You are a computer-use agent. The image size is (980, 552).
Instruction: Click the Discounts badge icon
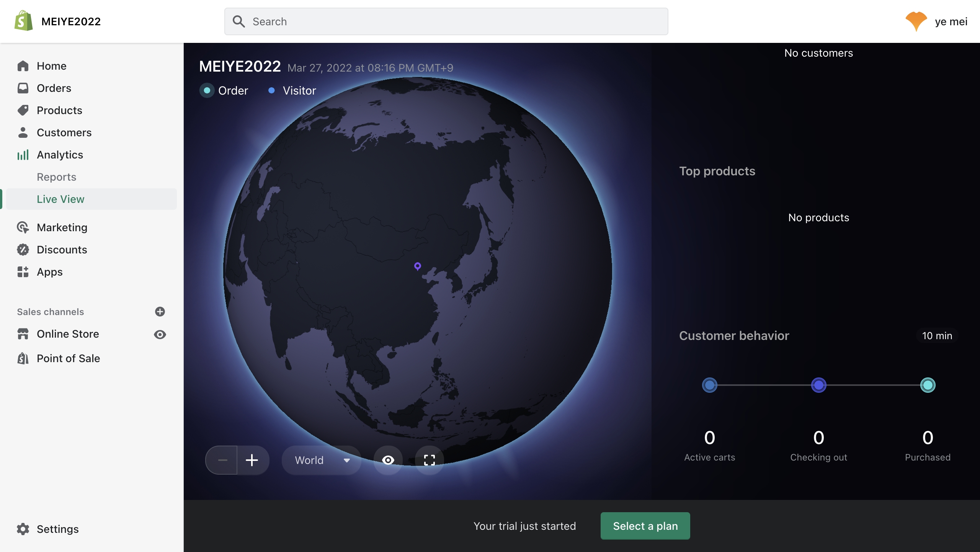pyautogui.click(x=23, y=250)
